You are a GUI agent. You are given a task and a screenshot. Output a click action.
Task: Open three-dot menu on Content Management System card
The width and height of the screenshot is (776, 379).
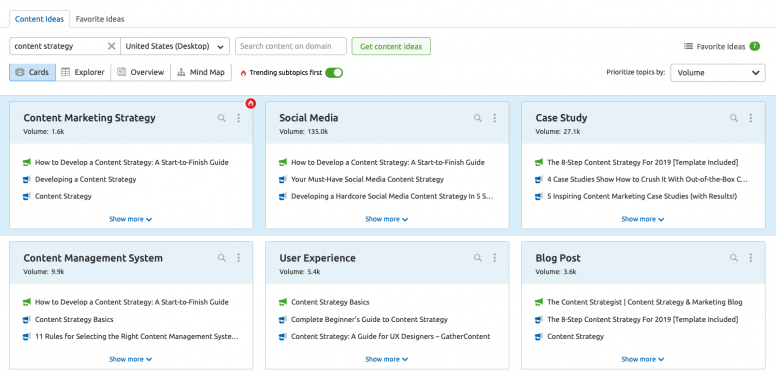(239, 258)
